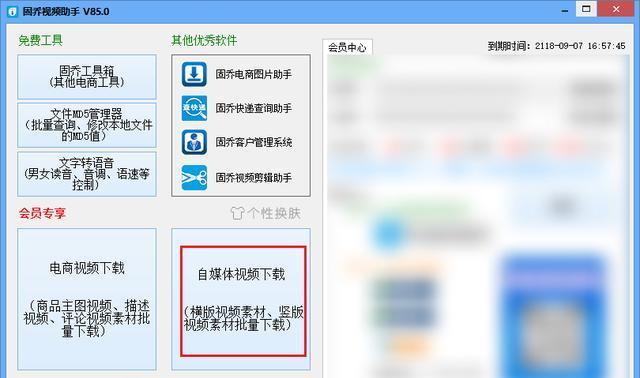Screen dimensions: 640x378
Task: Open 固乔工具箱 other e-commerce tools
Action: [87, 77]
